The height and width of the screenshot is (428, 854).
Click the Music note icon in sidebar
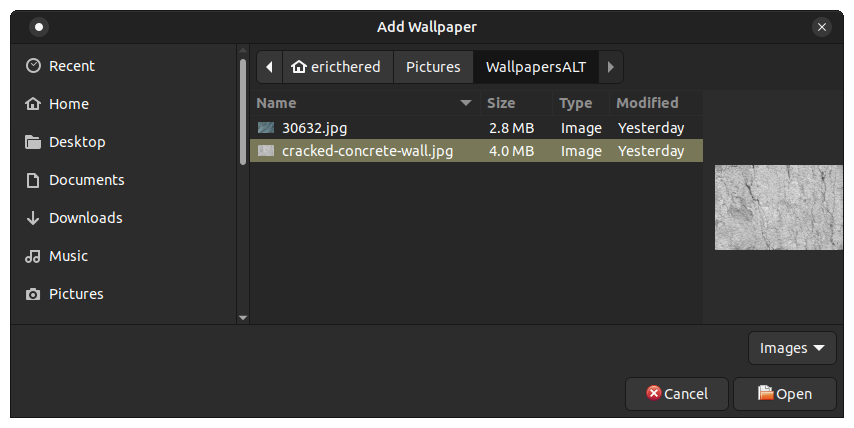(x=33, y=256)
